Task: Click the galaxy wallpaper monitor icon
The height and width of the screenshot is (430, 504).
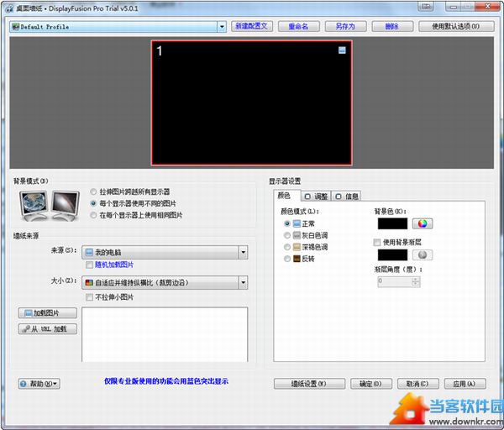Action: point(65,202)
